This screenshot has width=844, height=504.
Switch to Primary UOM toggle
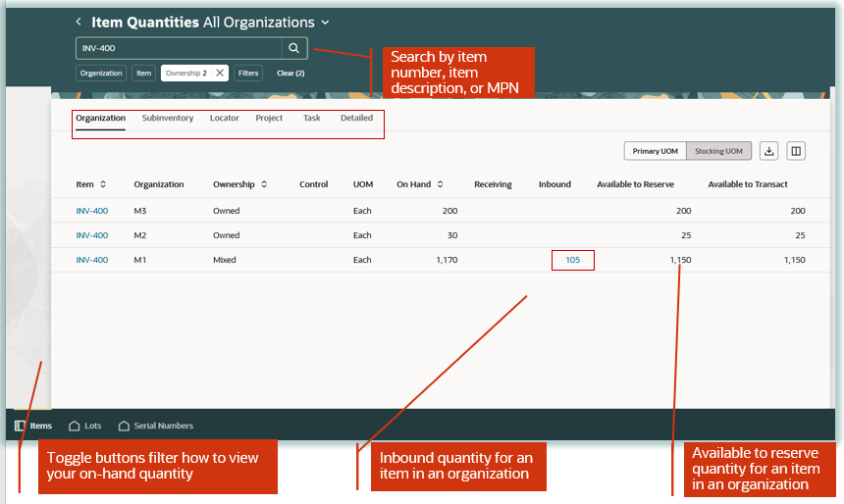(655, 151)
